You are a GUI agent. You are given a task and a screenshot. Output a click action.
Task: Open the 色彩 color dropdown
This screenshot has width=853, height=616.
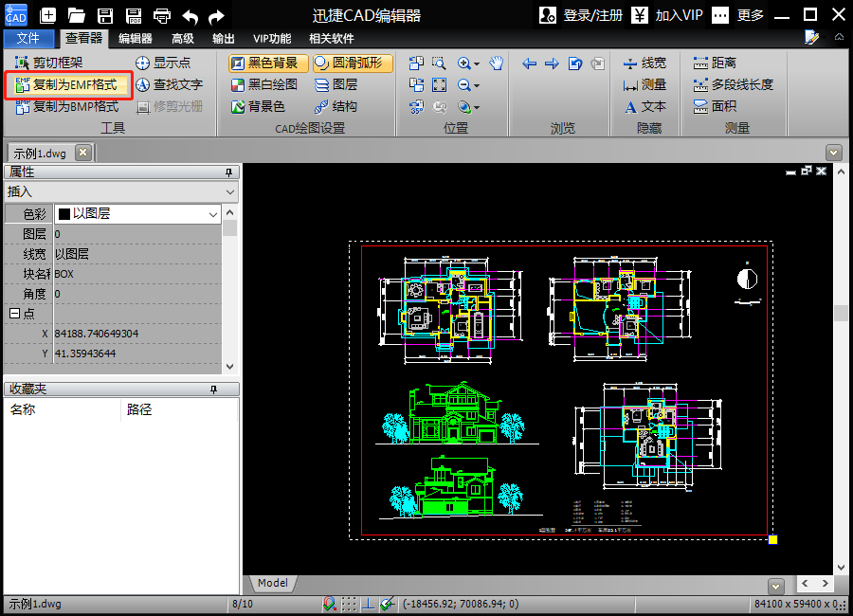[213, 214]
